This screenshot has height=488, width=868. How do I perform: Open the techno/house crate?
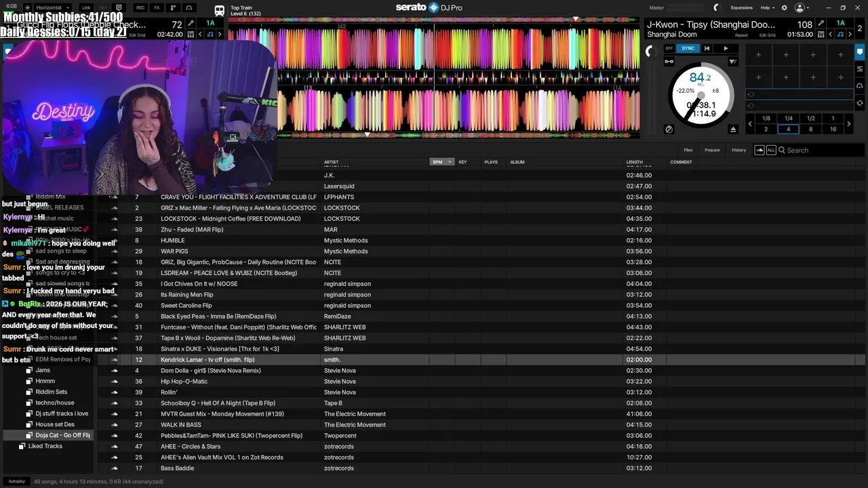[55, 403]
